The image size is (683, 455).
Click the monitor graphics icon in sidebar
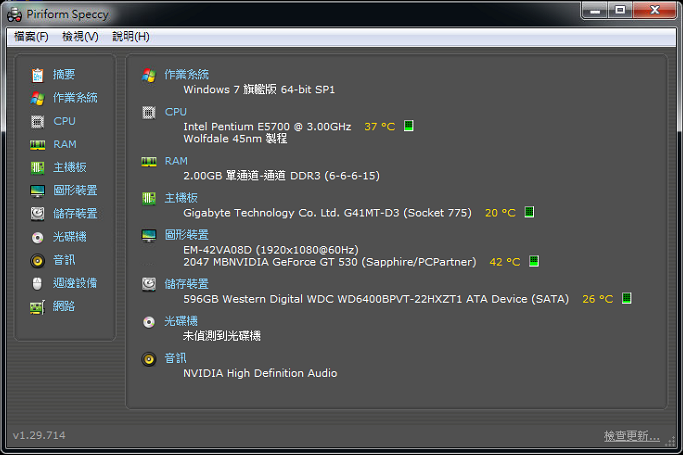(37, 191)
